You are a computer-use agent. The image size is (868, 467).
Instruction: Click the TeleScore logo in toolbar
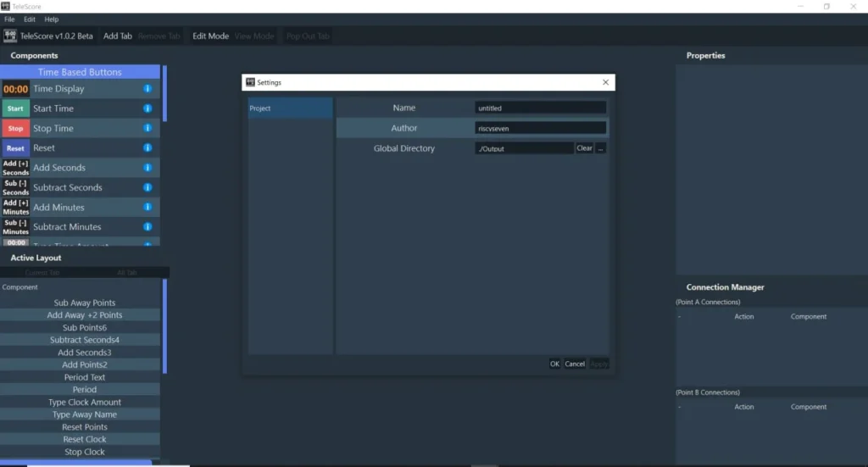coord(10,36)
